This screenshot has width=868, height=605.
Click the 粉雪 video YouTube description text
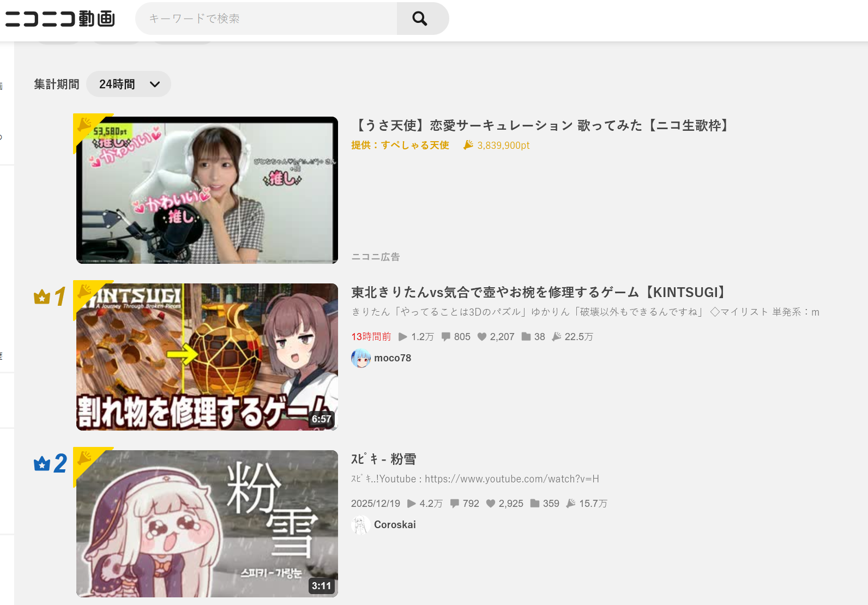[475, 479]
